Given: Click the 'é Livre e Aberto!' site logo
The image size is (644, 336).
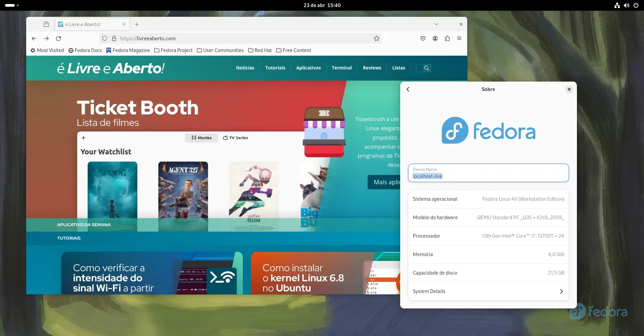Looking at the screenshot, I should (x=111, y=68).
